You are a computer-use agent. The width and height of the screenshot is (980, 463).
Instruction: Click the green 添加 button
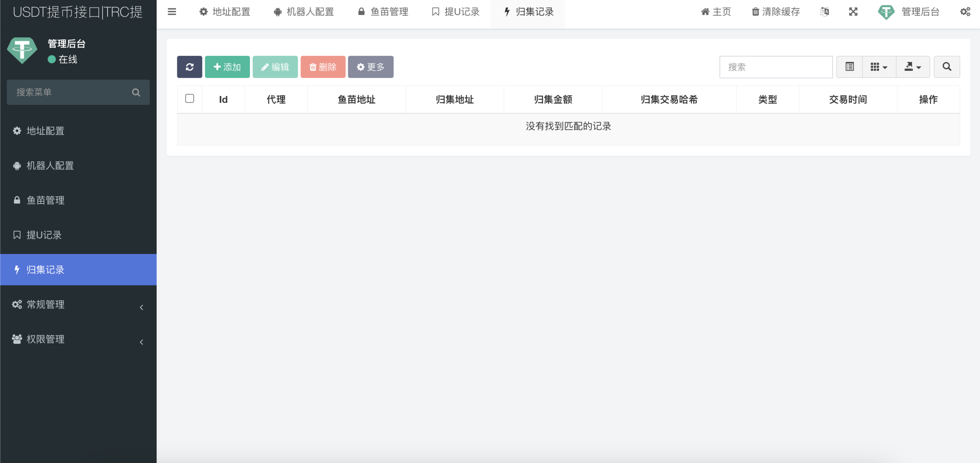[x=227, y=67]
